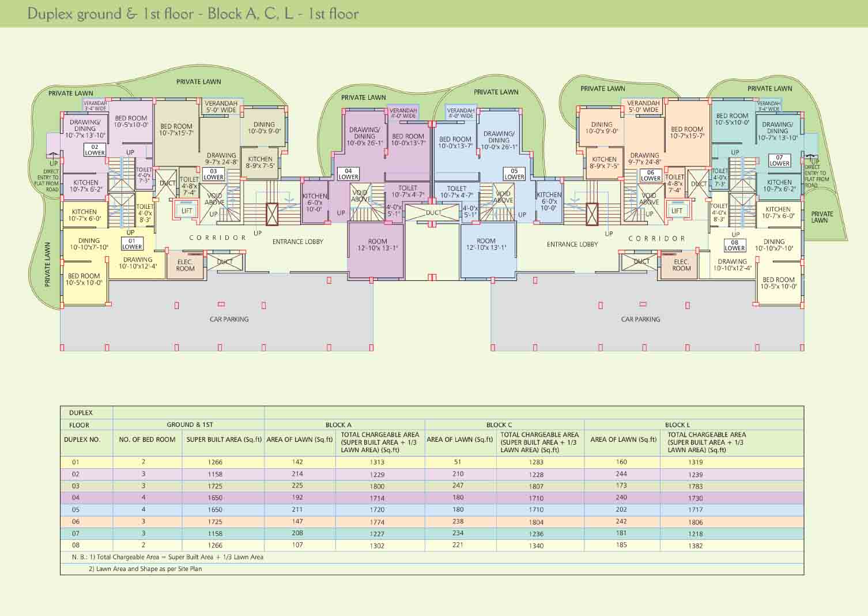Select the purple table row for duplex 04
Screen dimensions: 868x616
point(432,498)
